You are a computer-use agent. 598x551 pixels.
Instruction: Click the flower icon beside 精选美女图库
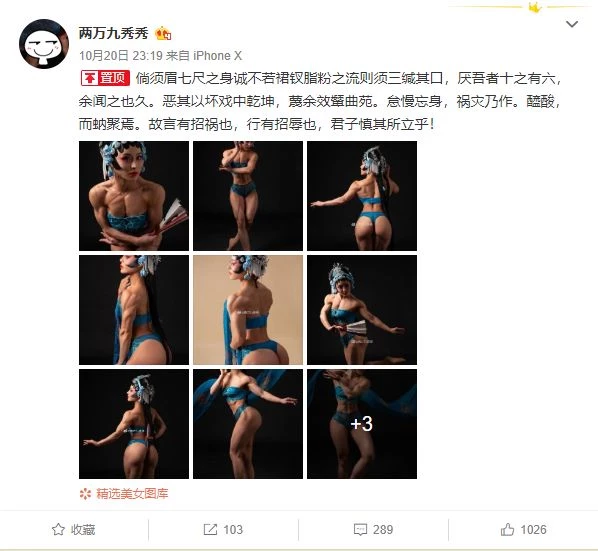[x=85, y=494]
